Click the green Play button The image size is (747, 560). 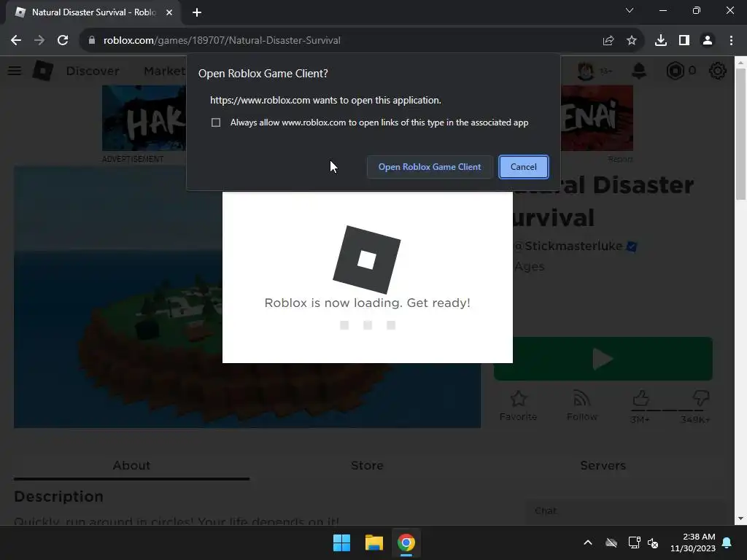[603, 359]
